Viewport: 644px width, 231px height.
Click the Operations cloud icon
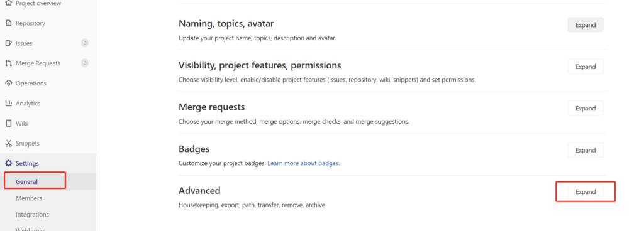point(9,83)
